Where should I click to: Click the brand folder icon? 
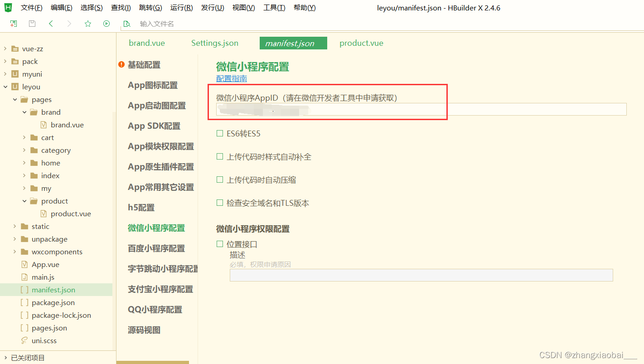(x=34, y=112)
